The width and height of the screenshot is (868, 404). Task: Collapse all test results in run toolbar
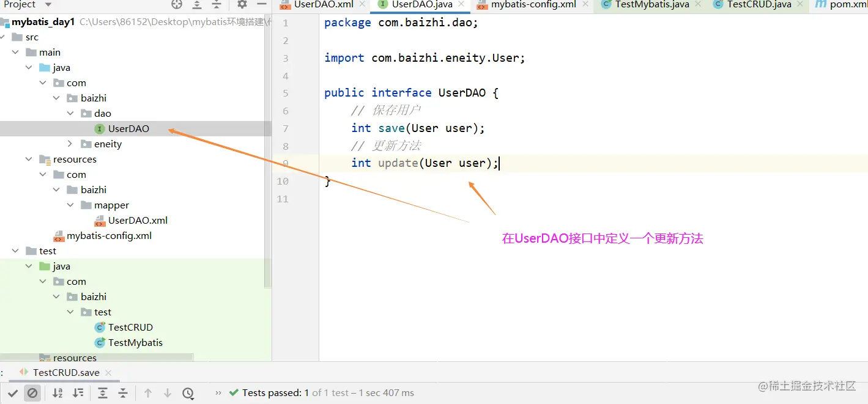122,393
